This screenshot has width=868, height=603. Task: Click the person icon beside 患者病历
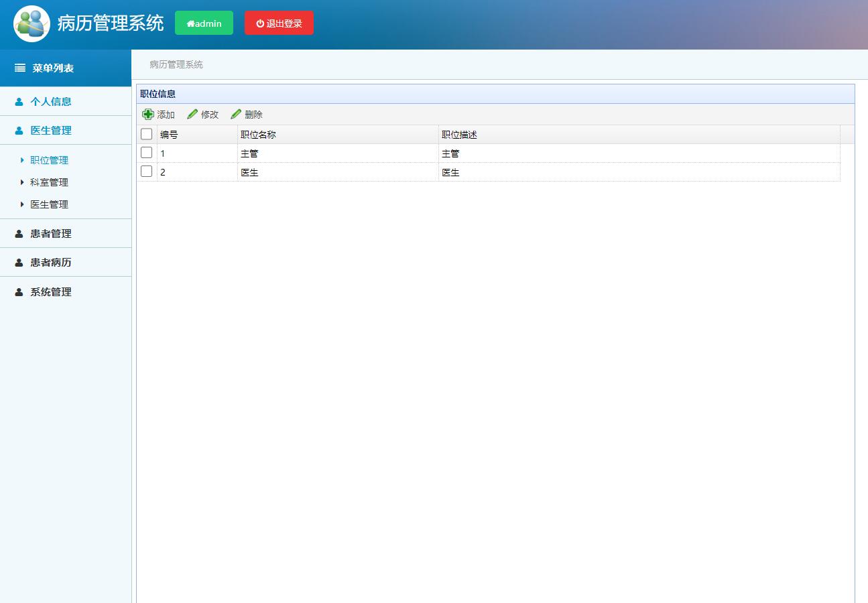pos(19,263)
